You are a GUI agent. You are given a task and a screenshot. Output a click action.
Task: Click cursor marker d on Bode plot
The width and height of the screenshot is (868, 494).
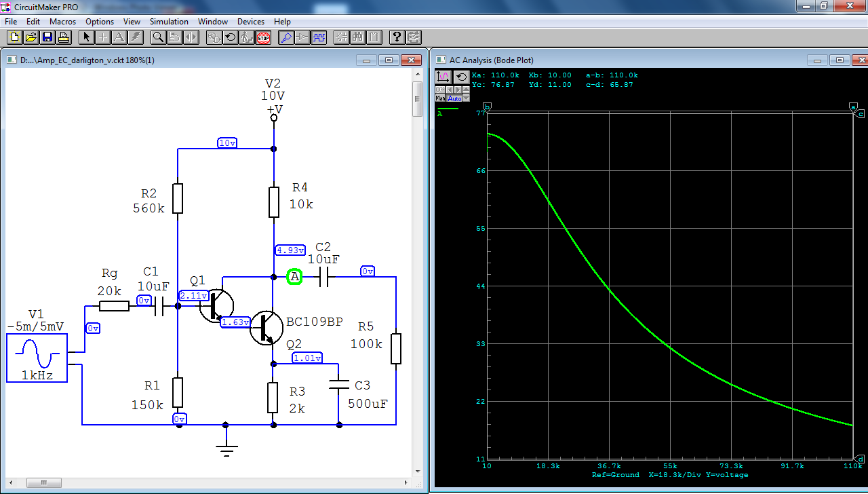pos(861,458)
